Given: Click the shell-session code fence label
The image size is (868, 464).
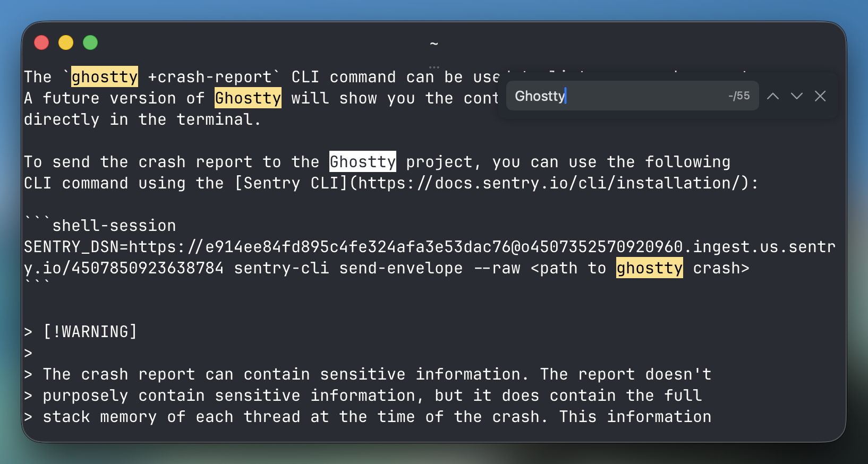Looking at the screenshot, I should point(114,226).
